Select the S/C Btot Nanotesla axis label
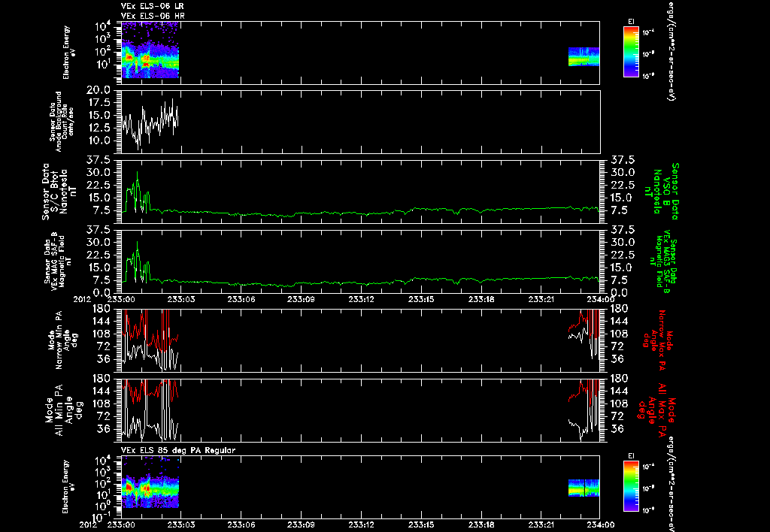770x532 pixels. click(59, 192)
